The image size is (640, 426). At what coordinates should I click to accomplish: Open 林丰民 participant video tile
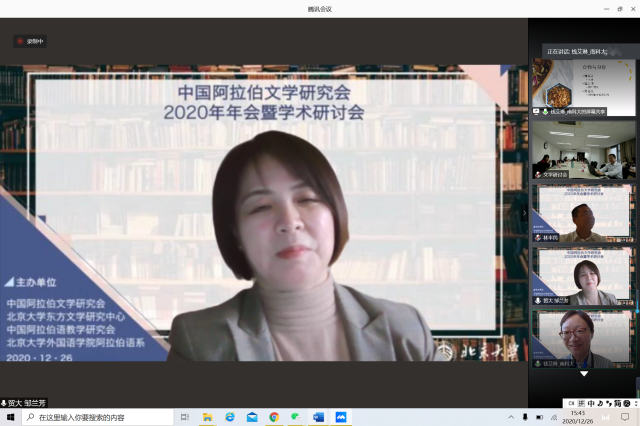(x=582, y=212)
